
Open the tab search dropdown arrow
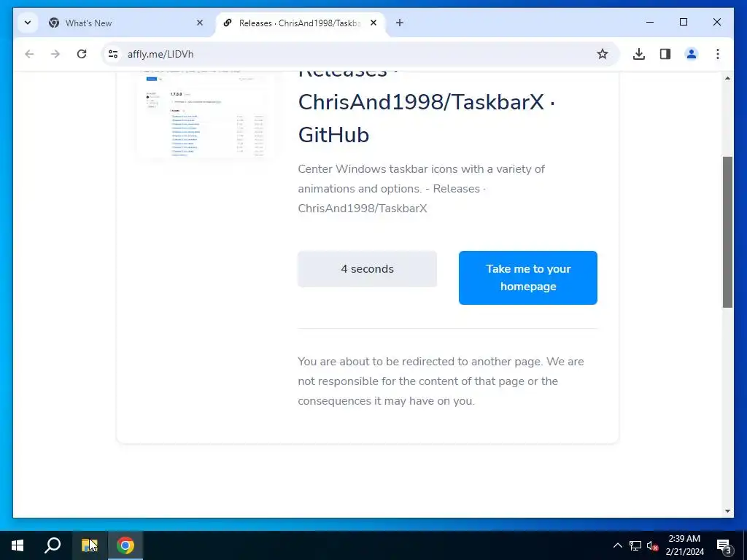tap(28, 23)
